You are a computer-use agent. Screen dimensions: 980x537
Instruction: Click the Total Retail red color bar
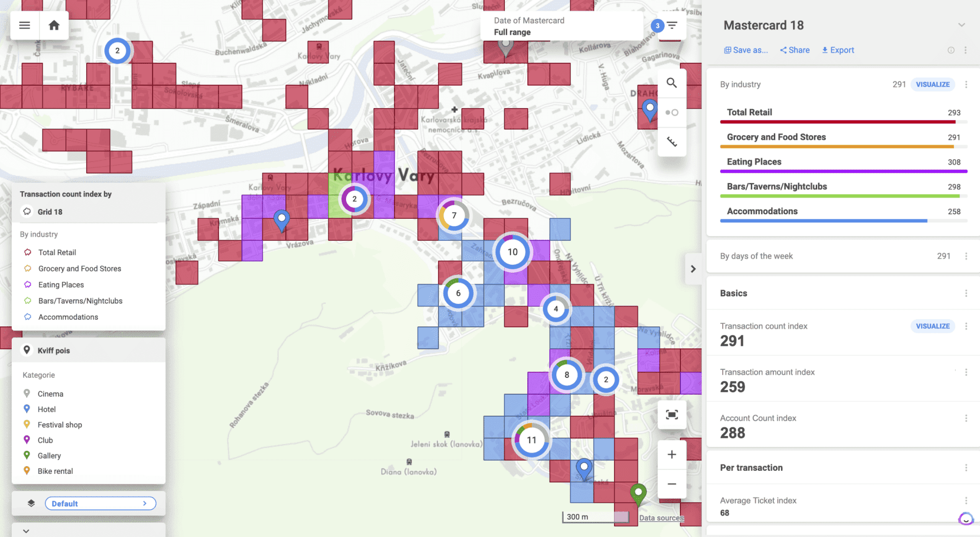tap(837, 122)
